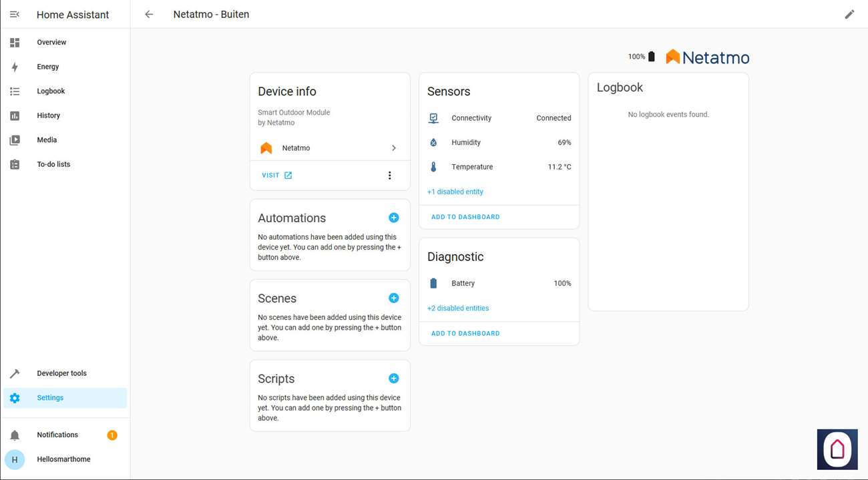Screen dimensions: 868x480
Task: Open the Energy dashboard
Action: point(48,67)
